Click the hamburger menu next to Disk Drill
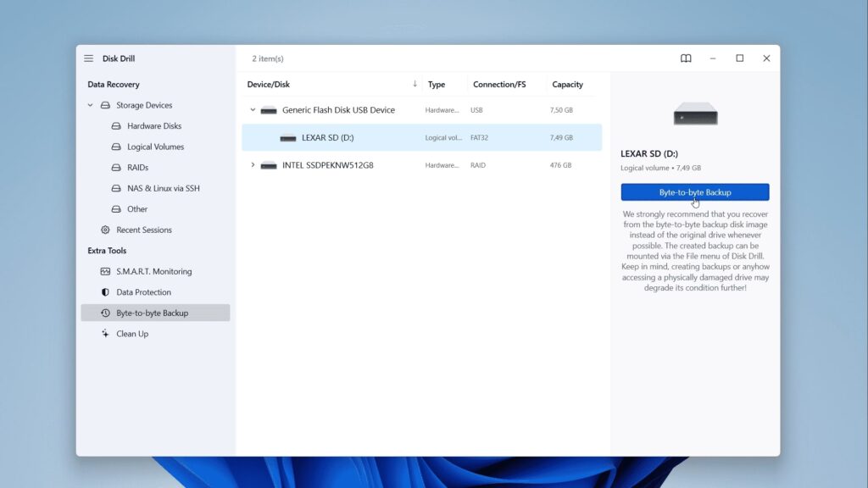This screenshot has height=488, width=868. coord(88,58)
